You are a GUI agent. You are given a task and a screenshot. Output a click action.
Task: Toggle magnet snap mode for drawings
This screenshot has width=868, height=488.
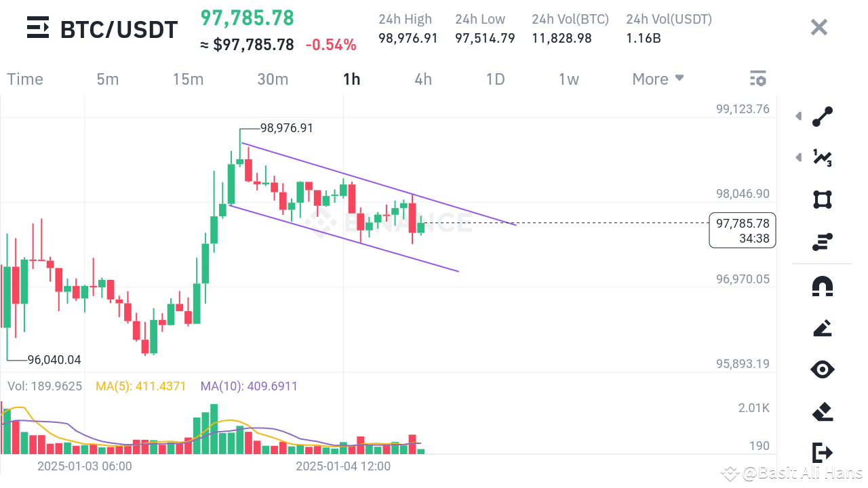tap(823, 287)
